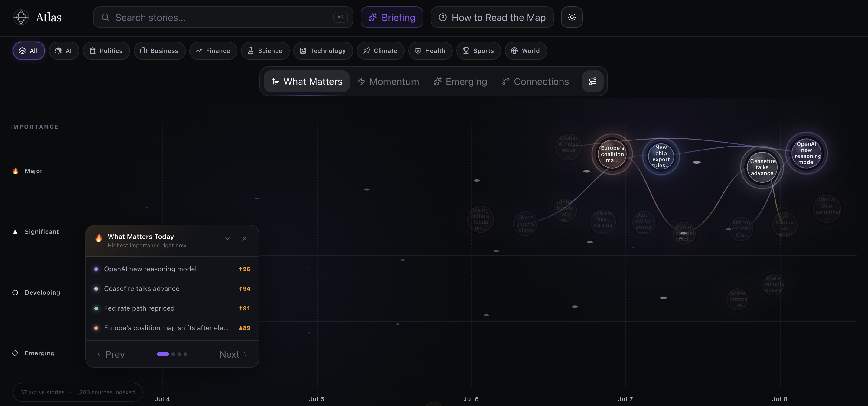Switch to the Connections tab

tap(535, 81)
